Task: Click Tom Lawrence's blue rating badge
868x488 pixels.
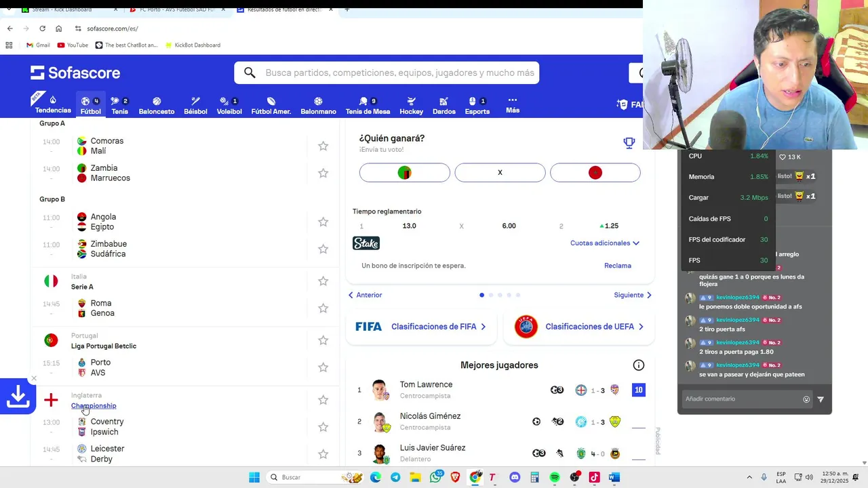Action: point(638,390)
